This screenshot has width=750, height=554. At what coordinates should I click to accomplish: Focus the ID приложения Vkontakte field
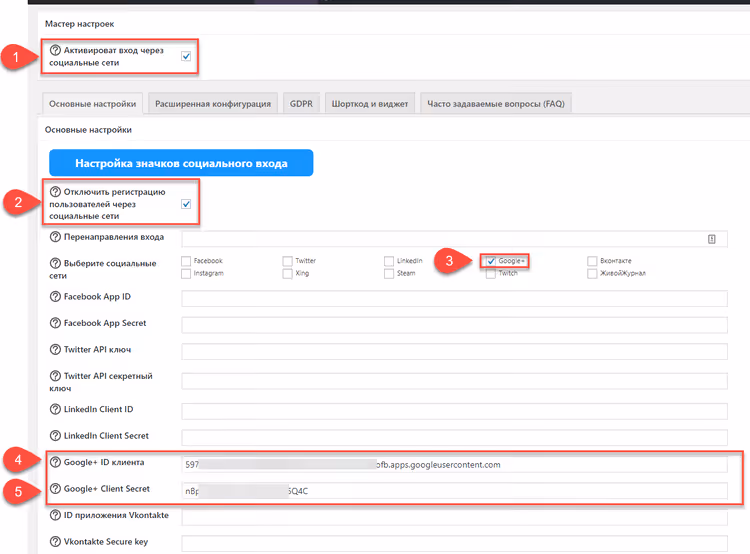[x=454, y=517]
